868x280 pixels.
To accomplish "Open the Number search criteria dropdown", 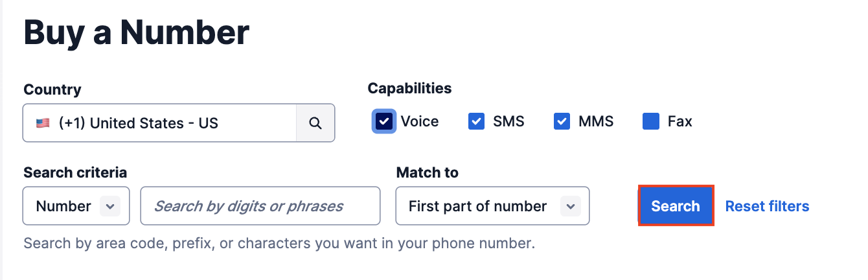I will click(76, 206).
